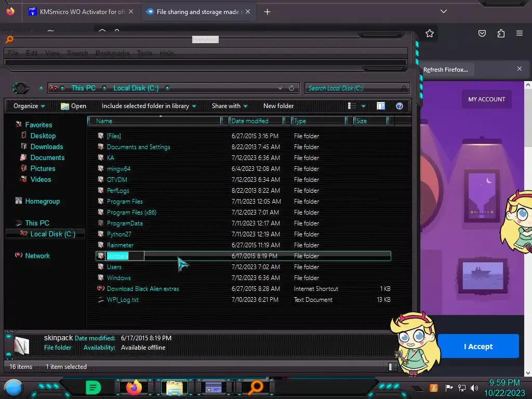Viewport: 532px width, 399px height.
Task: Close the File sharing and storage tab
Action: pyautogui.click(x=248, y=11)
